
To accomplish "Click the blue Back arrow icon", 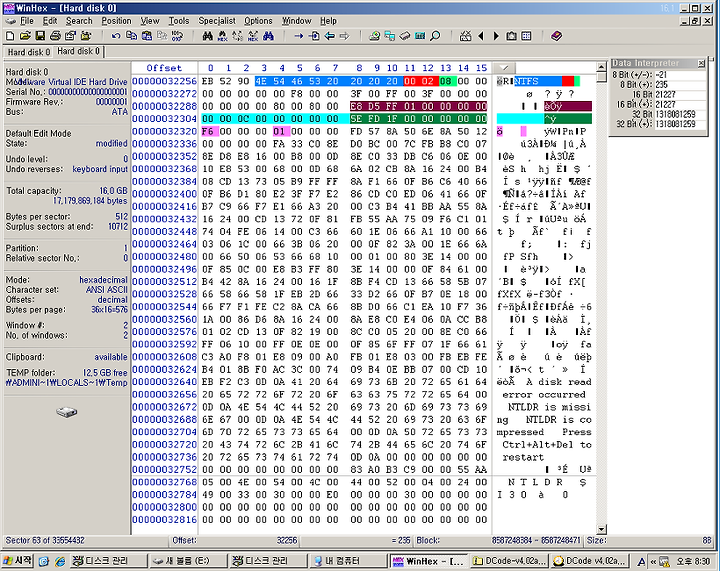I will tap(329, 36).
